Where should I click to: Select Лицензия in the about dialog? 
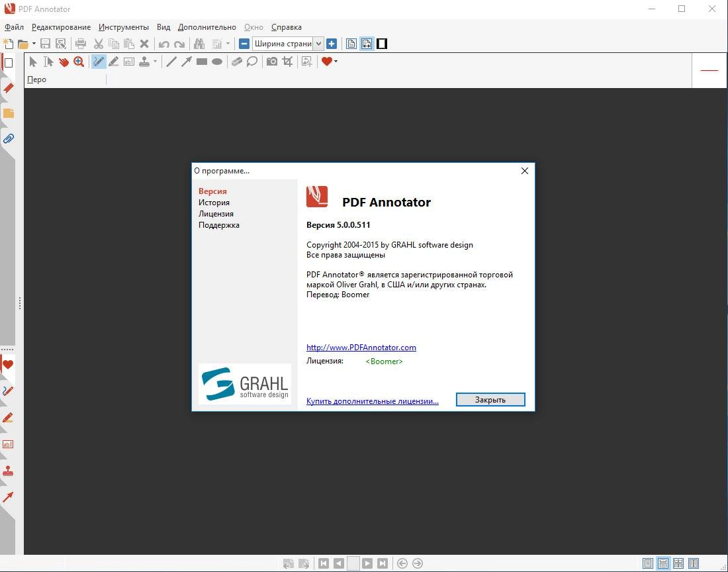216,214
